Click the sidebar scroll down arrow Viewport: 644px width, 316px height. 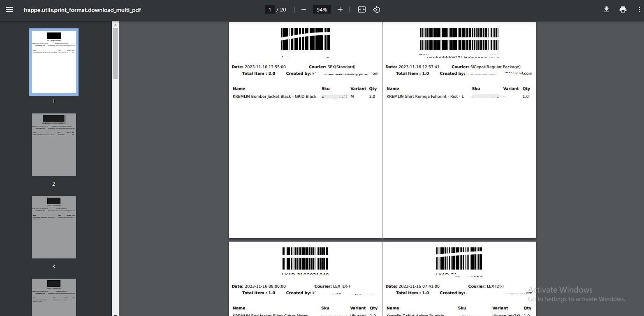(x=115, y=314)
